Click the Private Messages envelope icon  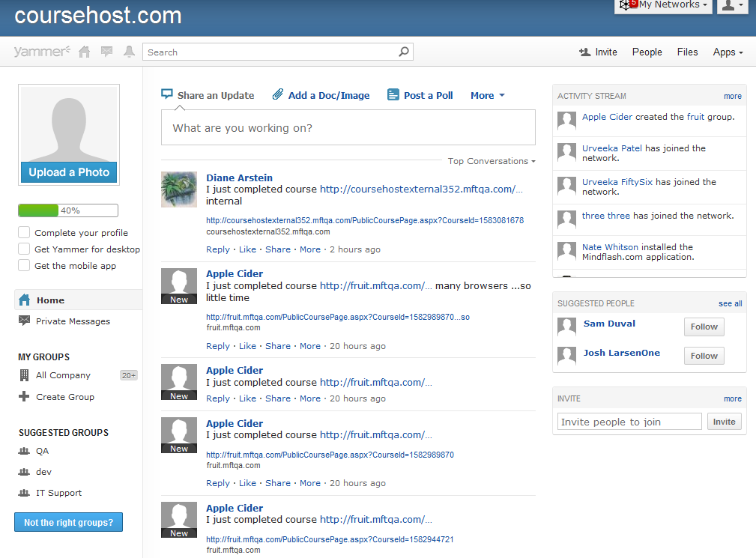24,320
